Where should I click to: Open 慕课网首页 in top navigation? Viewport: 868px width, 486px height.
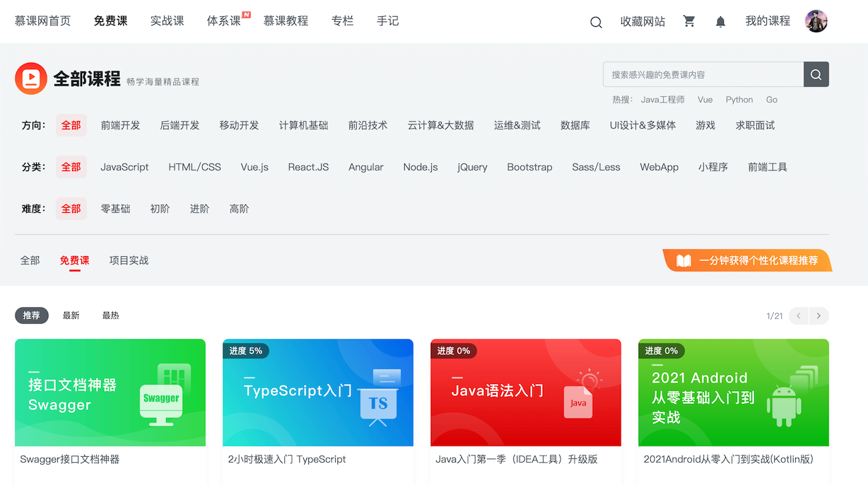point(43,21)
